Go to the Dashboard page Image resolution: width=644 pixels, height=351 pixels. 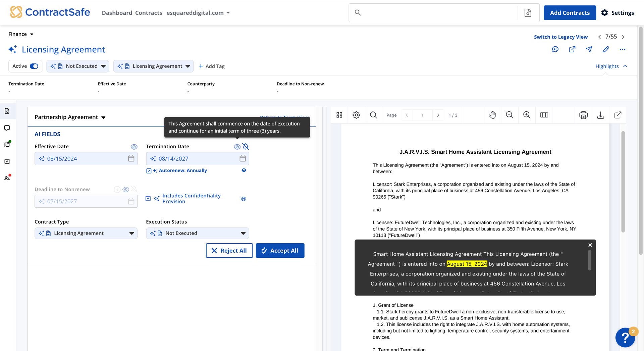(117, 13)
